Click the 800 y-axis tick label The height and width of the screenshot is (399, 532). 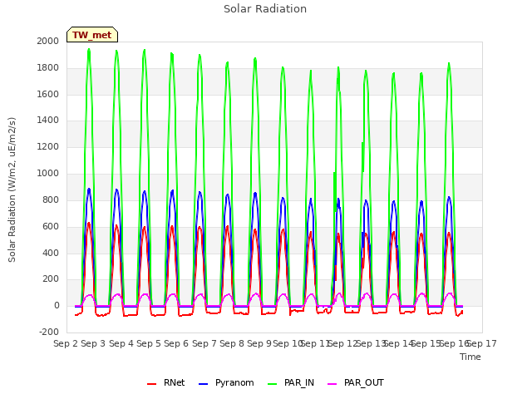51,199
